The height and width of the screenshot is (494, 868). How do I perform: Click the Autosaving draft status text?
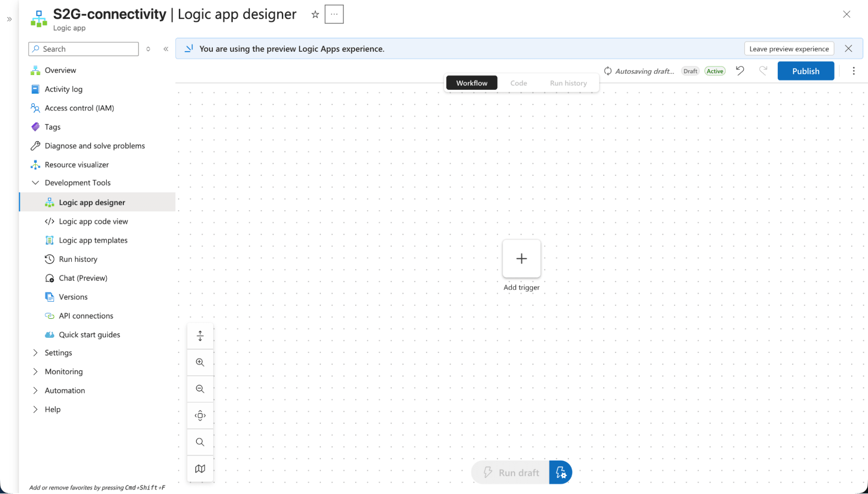coord(644,71)
